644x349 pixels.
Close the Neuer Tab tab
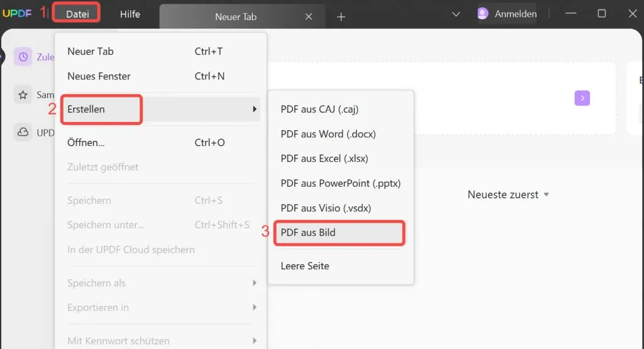308,17
